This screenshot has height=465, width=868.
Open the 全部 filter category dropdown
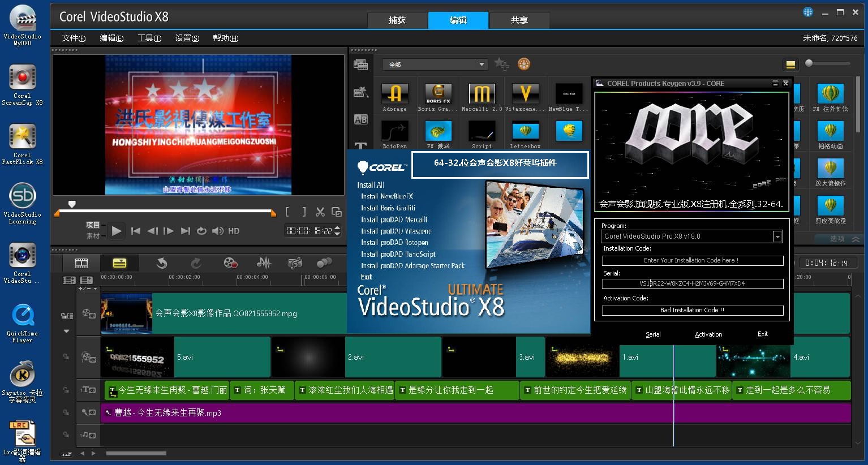click(x=435, y=64)
